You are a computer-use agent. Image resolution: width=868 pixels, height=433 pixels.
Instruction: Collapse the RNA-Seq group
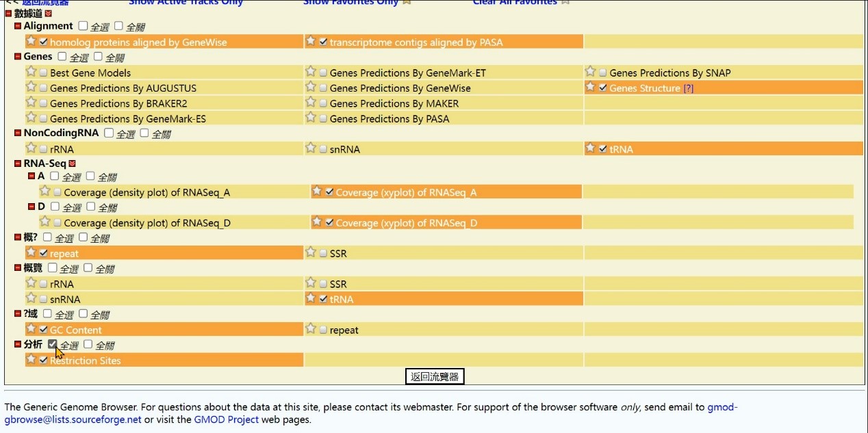[18, 163]
